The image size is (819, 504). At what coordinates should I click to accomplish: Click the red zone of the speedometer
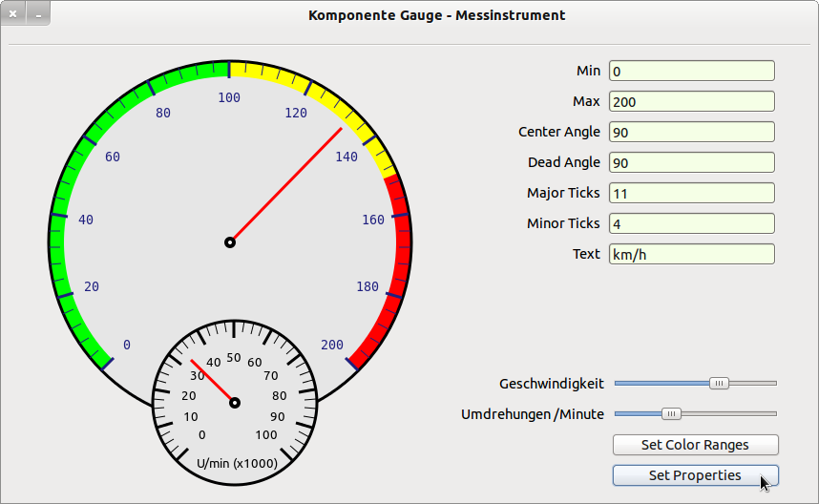pos(398,277)
